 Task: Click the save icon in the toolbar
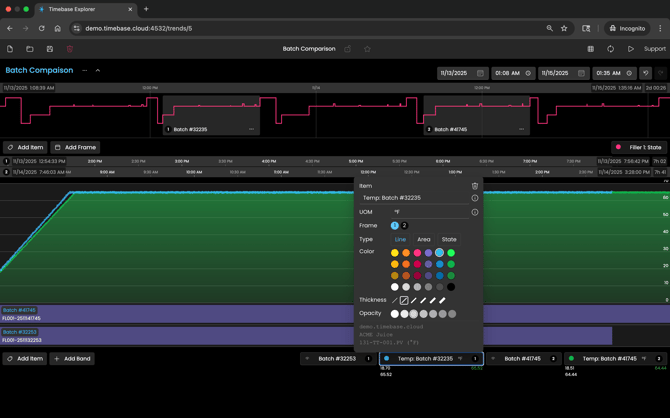click(49, 49)
